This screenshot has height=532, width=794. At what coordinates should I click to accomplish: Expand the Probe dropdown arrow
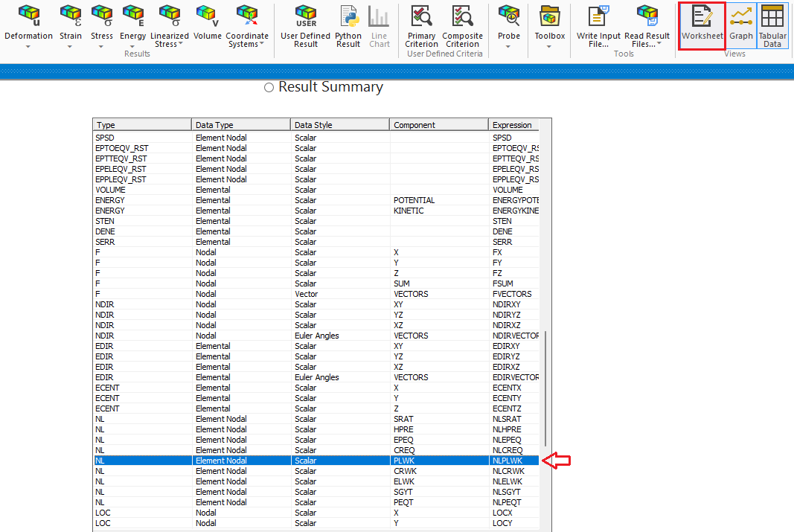pyautogui.click(x=509, y=46)
